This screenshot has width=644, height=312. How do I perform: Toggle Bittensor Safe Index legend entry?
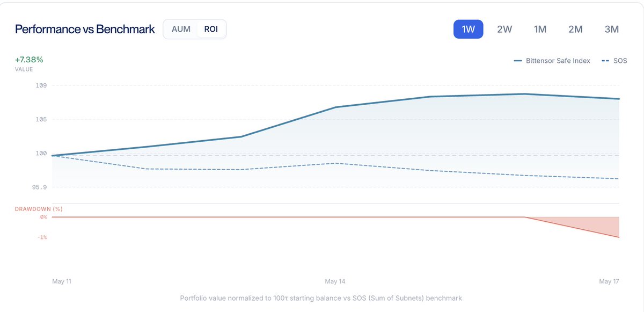[x=552, y=61]
